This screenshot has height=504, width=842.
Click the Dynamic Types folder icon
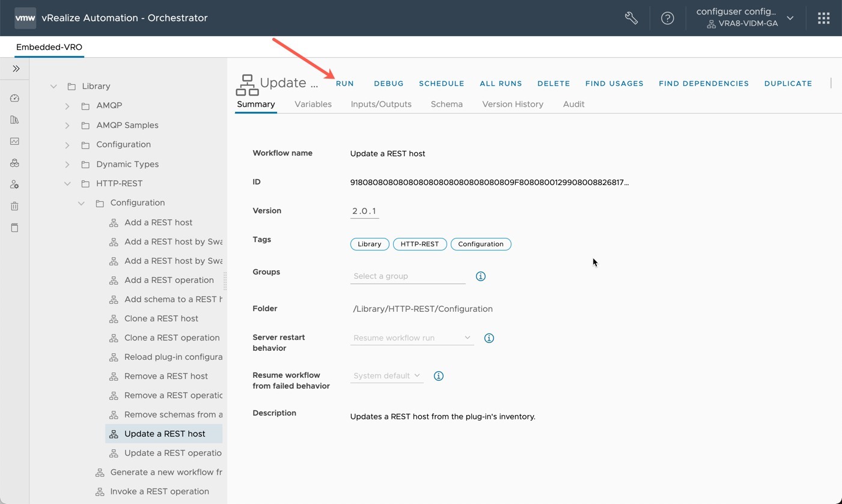[x=85, y=164]
